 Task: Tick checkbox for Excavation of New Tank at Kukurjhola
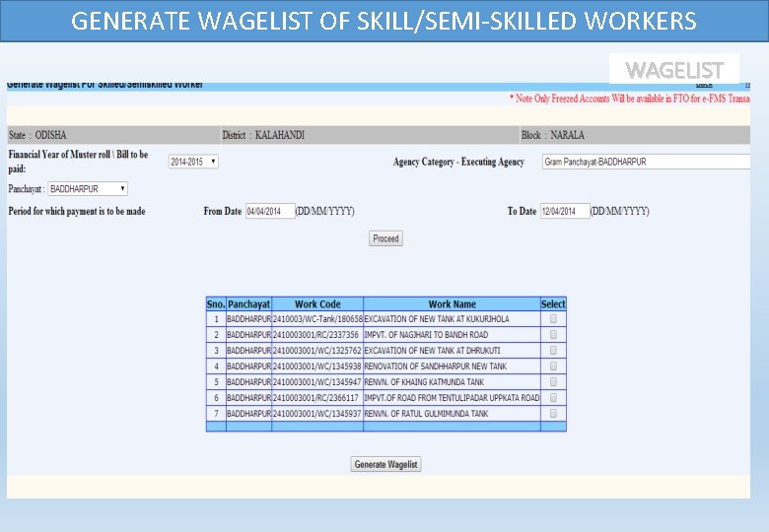(x=553, y=319)
